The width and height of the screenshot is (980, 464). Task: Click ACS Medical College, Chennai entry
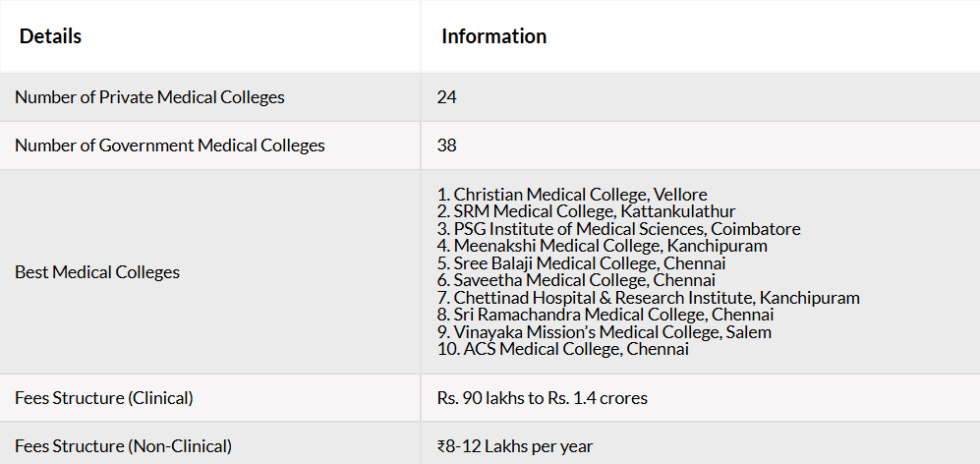coord(563,349)
